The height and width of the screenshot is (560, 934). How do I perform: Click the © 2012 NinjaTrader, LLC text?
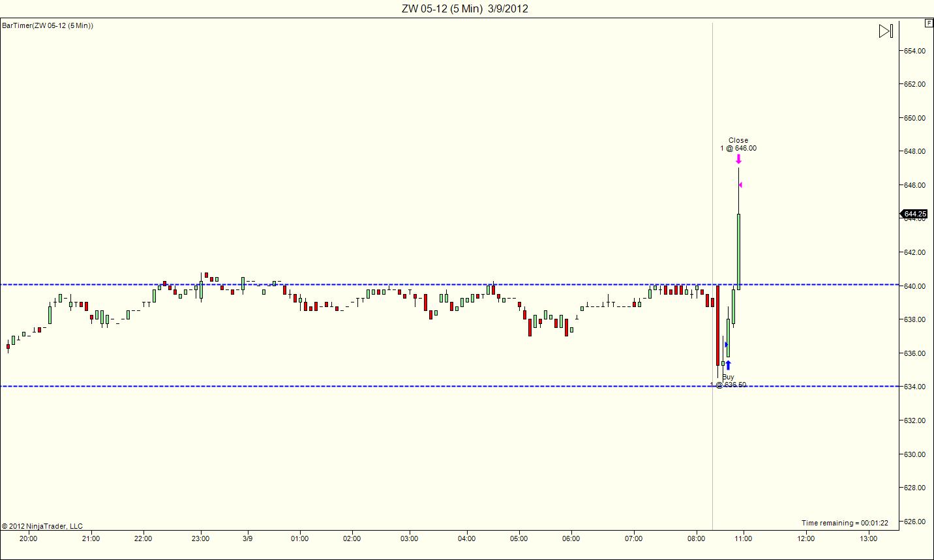coord(42,526)
